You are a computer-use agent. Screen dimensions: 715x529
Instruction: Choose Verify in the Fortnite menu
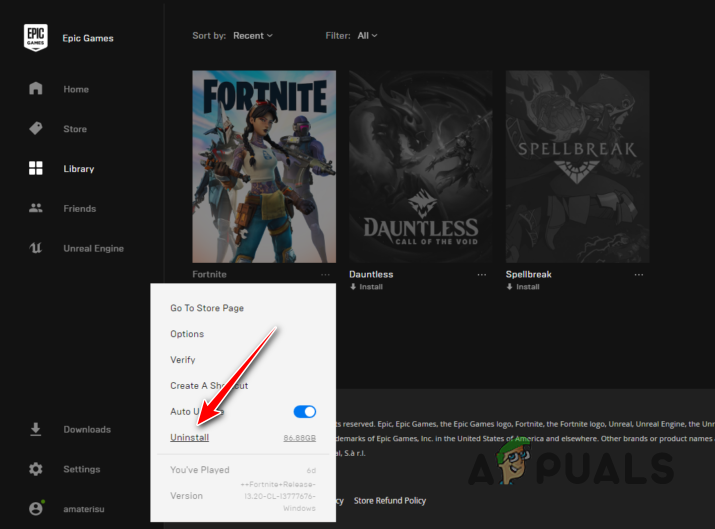pyautogui.click(x=183, y=360)
